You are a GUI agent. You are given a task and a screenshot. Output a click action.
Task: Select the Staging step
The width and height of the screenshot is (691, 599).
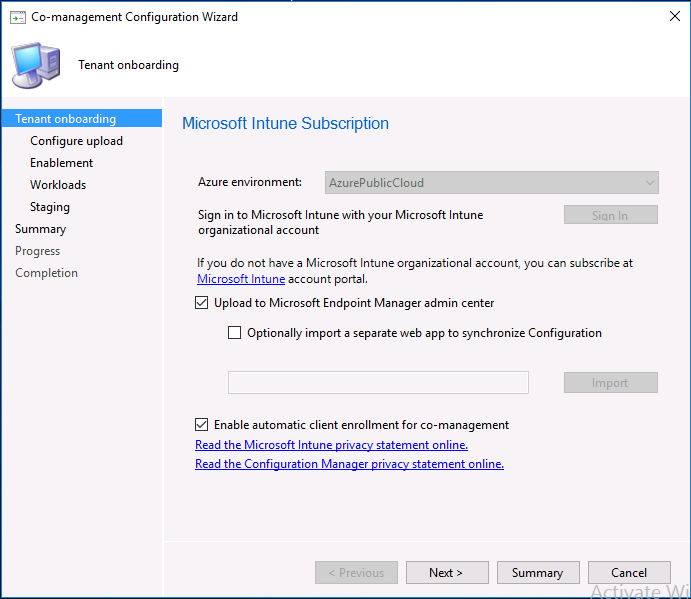pyautogui.click(x=50, y=207)
